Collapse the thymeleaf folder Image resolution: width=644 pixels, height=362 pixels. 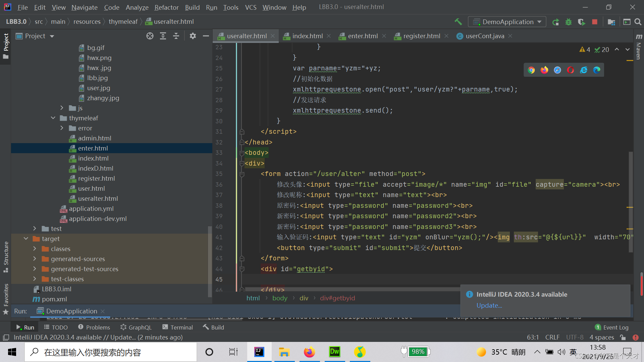[53, 118]
